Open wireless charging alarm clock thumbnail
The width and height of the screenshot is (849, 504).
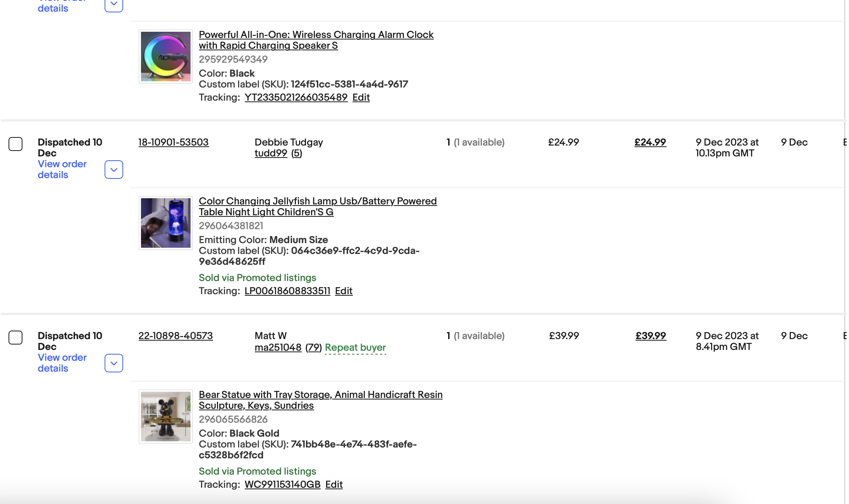[x=166, y=57]
